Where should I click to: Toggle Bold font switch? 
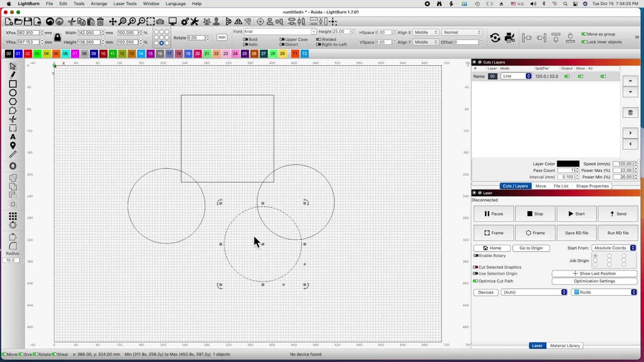click(246, 39)
